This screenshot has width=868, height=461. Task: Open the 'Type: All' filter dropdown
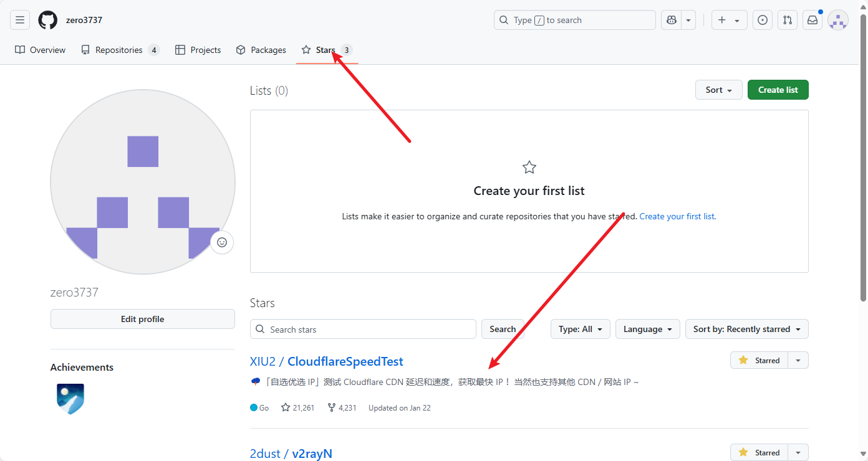click(x=581, y=329)
